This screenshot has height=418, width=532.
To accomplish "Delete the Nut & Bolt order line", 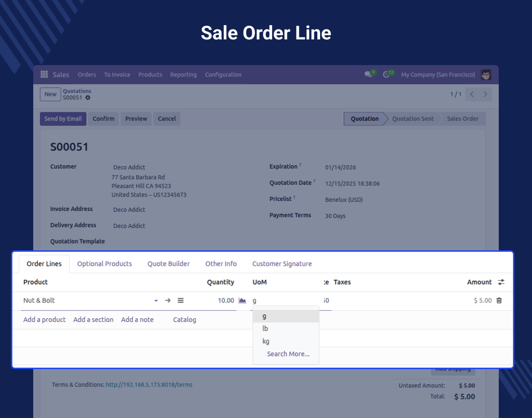I will [499, 300].
